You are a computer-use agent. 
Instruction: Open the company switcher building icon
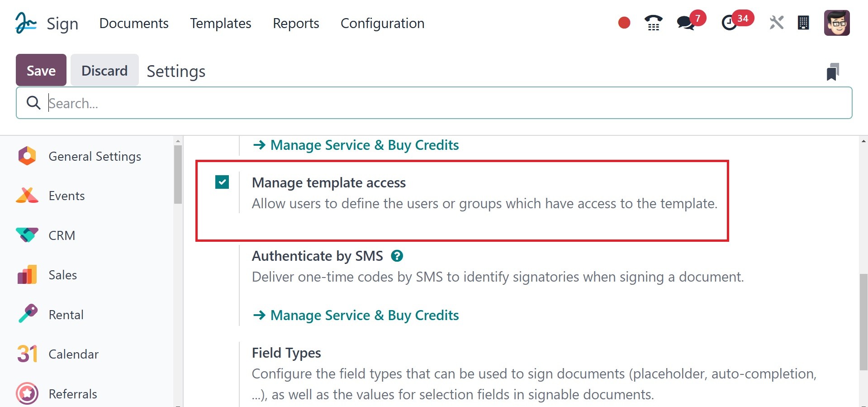803,23
